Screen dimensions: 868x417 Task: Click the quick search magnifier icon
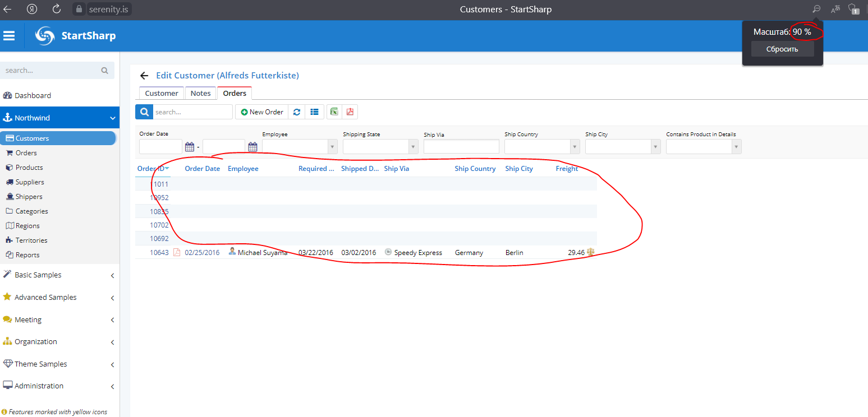point(144,112)
